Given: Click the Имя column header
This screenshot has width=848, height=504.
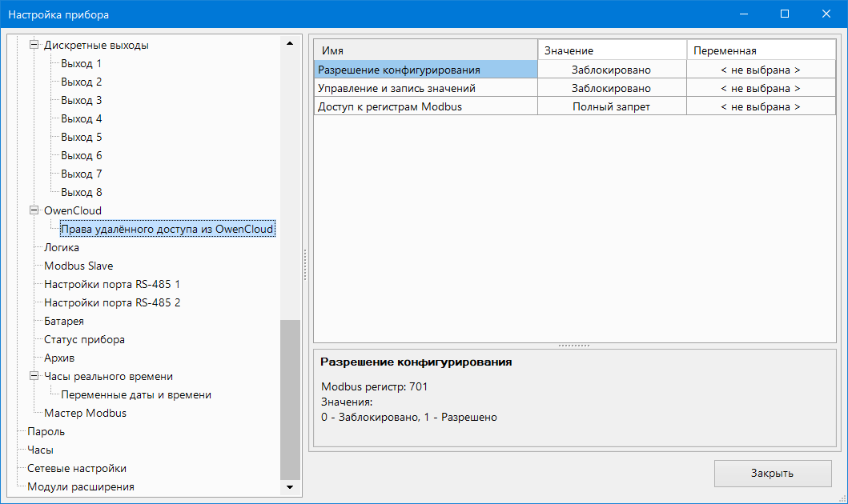Looking at the screenshot, I should (425, 51).
